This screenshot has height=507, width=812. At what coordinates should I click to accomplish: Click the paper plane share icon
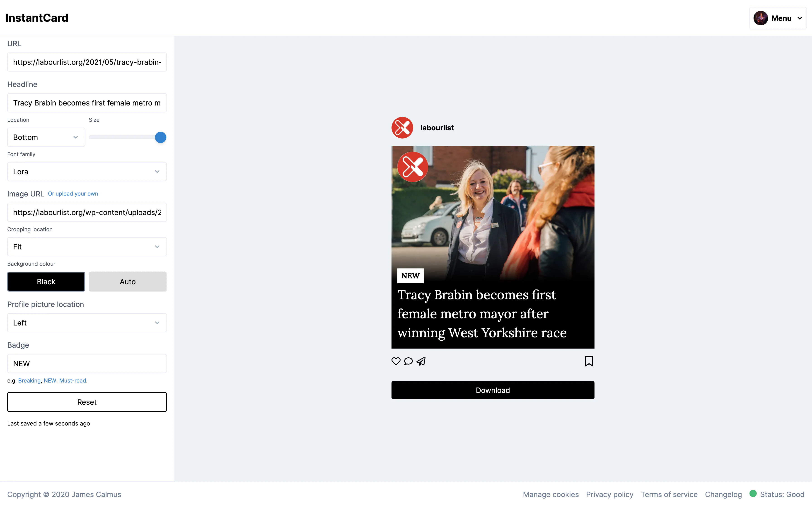(x=421, y=361)
